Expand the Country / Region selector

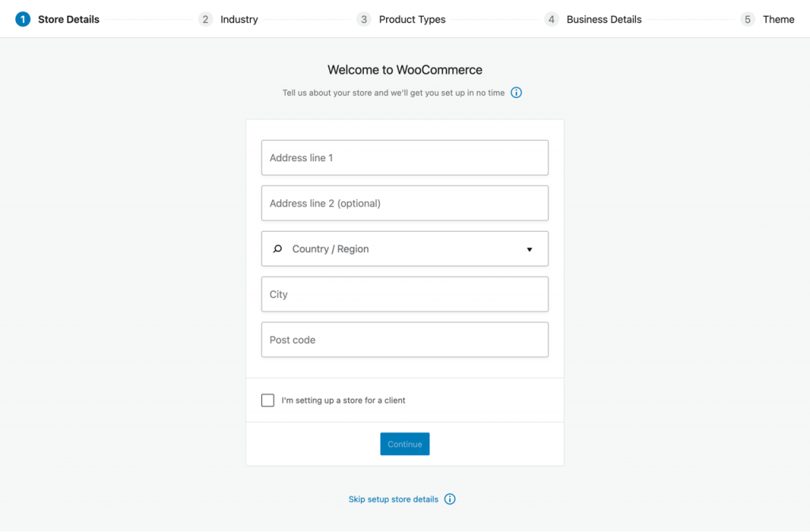pyautogui.click(x=404, y=248)
